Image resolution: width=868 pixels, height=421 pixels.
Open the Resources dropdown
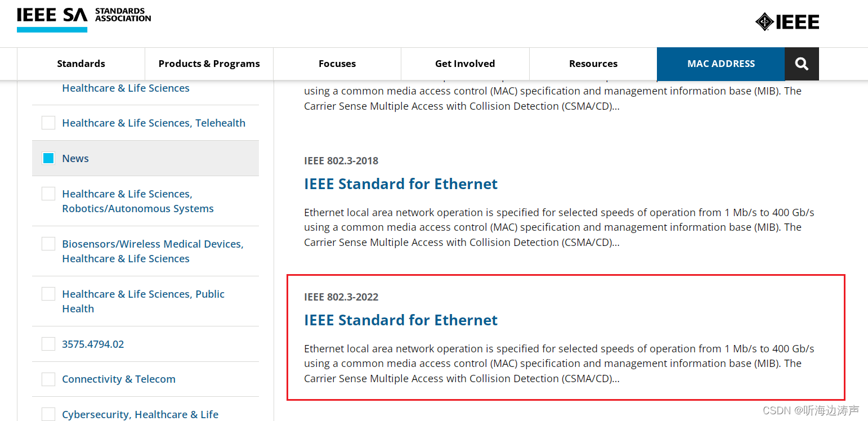point(593,64)
